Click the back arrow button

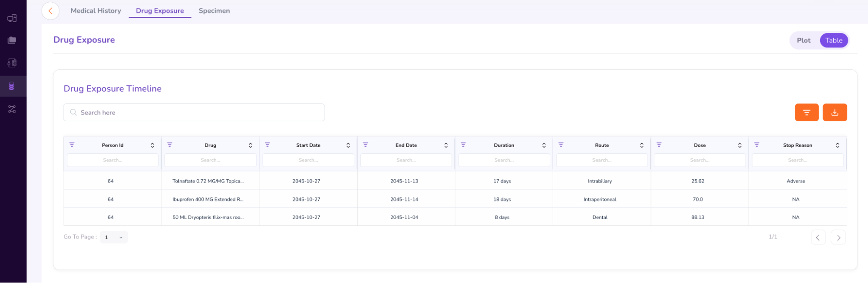click(50, 11)
